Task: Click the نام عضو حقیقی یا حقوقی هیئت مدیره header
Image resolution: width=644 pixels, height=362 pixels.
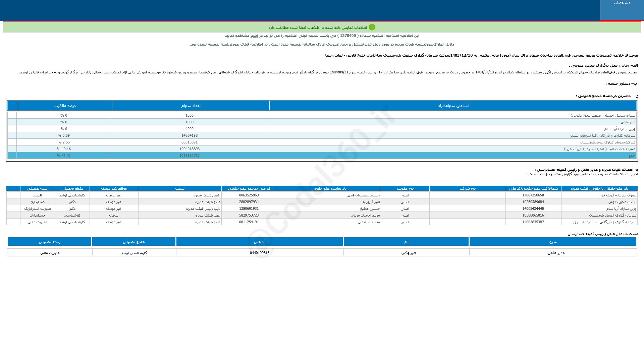Action: [599, 188]
